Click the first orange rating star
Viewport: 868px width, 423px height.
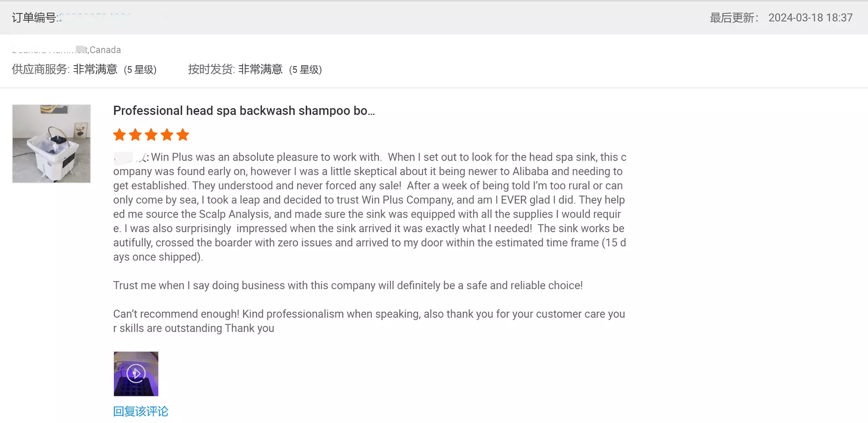coord(119,135)
